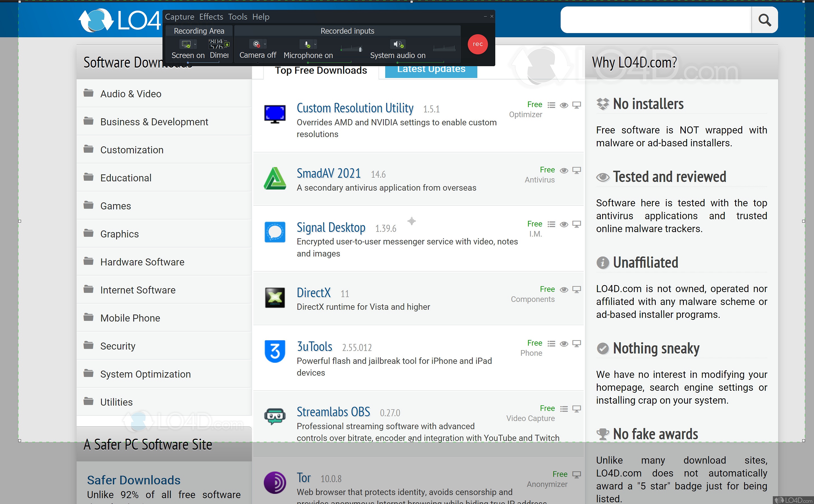Click inside the website search field
The height and width of the screenshot is (504, 814).
point(655,20)
